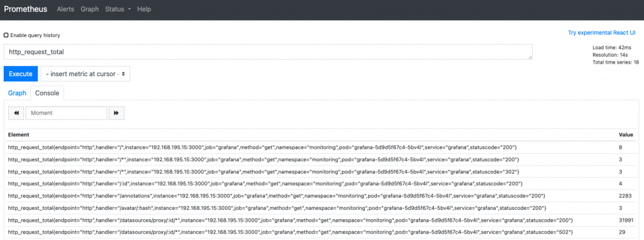Click the Resolution: 14s text
Screen dimensions: 644x240
click(x=610, y=55)
